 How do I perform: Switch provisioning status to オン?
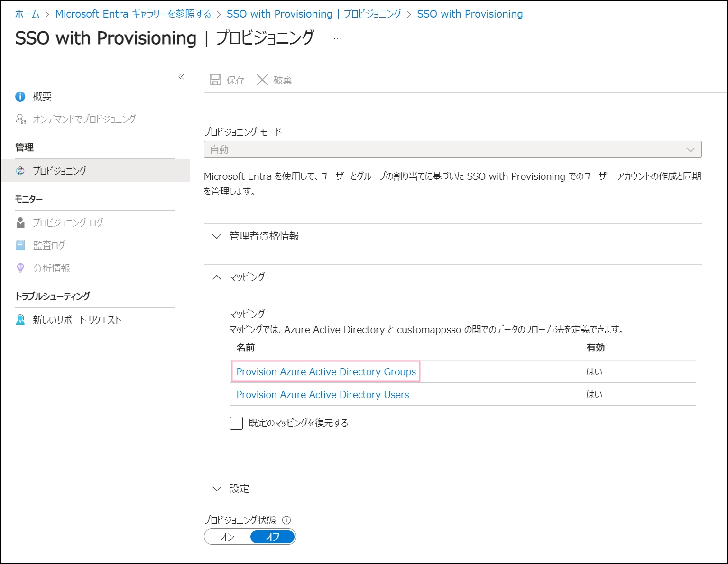[228, 537]
